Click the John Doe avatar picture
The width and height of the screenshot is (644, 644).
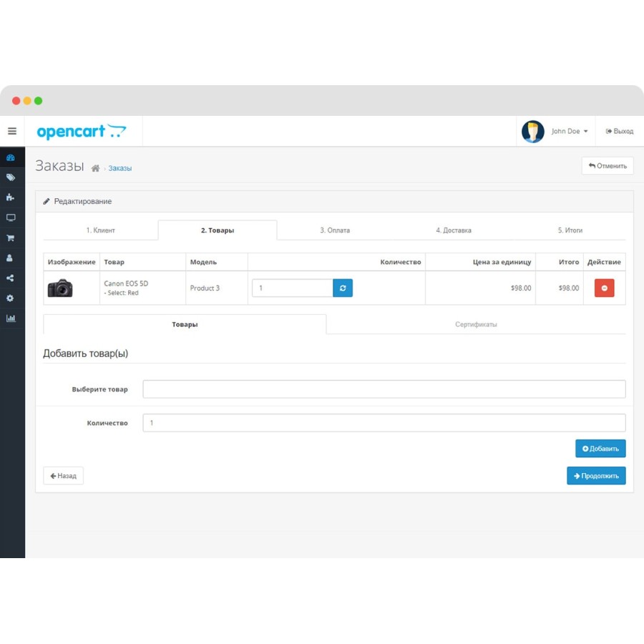coord(532,131)
